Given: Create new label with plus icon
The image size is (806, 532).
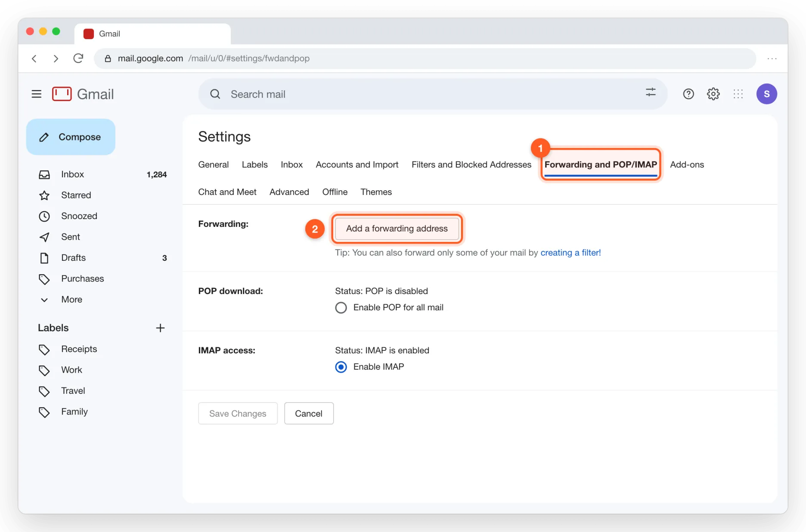Looking at the screenshot, I should [160, 328].
